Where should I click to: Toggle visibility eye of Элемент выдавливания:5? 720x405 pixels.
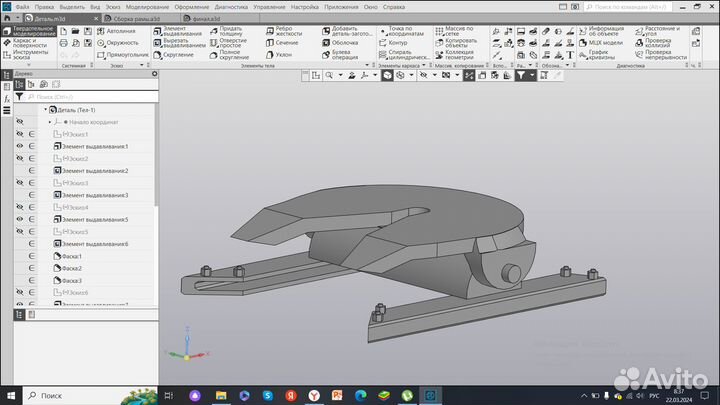(19, 220)
